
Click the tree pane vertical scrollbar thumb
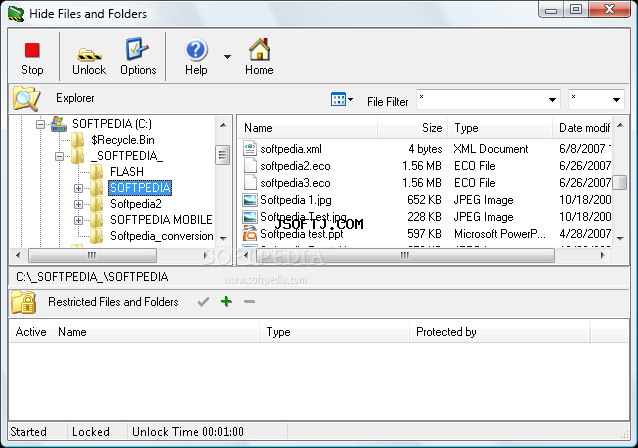click(x=222, y=155)
